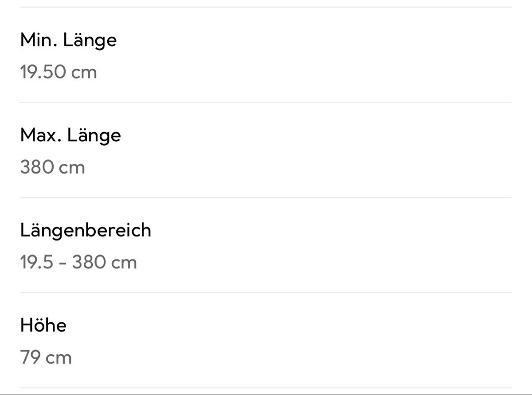Select the Höhe label

click(43, 325)
